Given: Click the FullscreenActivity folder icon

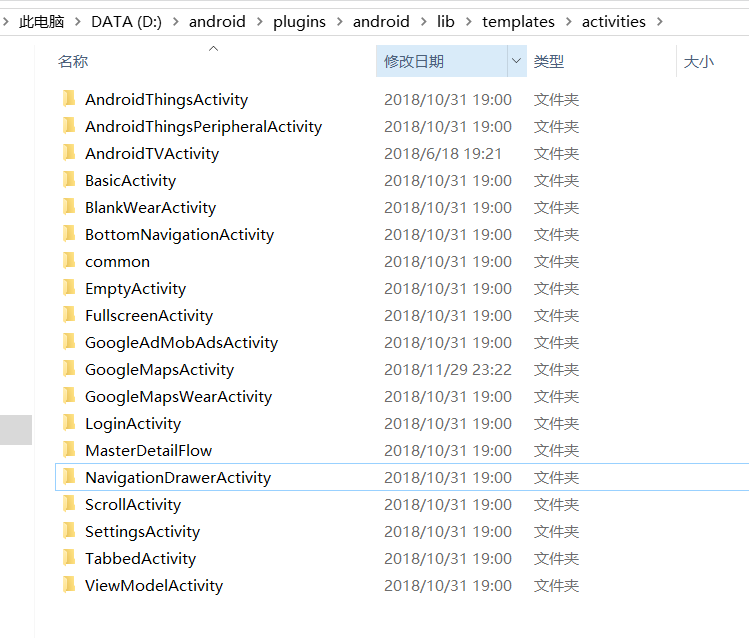Looking at the screenshot, I should coord(69,315).
